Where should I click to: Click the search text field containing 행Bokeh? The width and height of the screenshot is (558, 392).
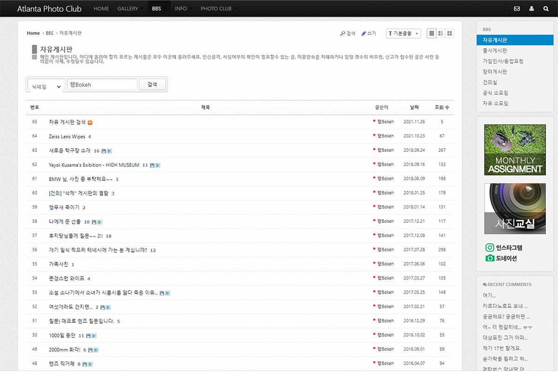(102, 85)
